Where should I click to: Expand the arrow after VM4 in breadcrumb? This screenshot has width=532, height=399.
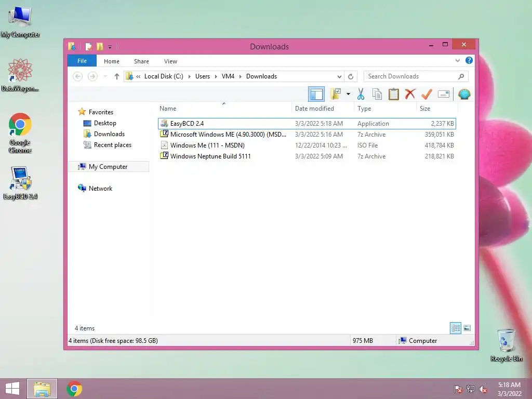(x=240, y=76)
